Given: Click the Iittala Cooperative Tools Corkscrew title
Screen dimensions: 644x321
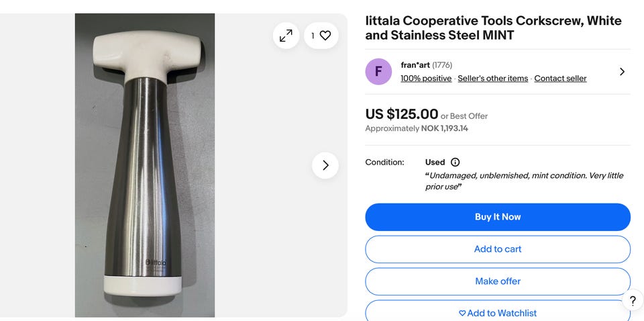Looking at the screenshot, I should pyautogui.click(x=493, y=28).
